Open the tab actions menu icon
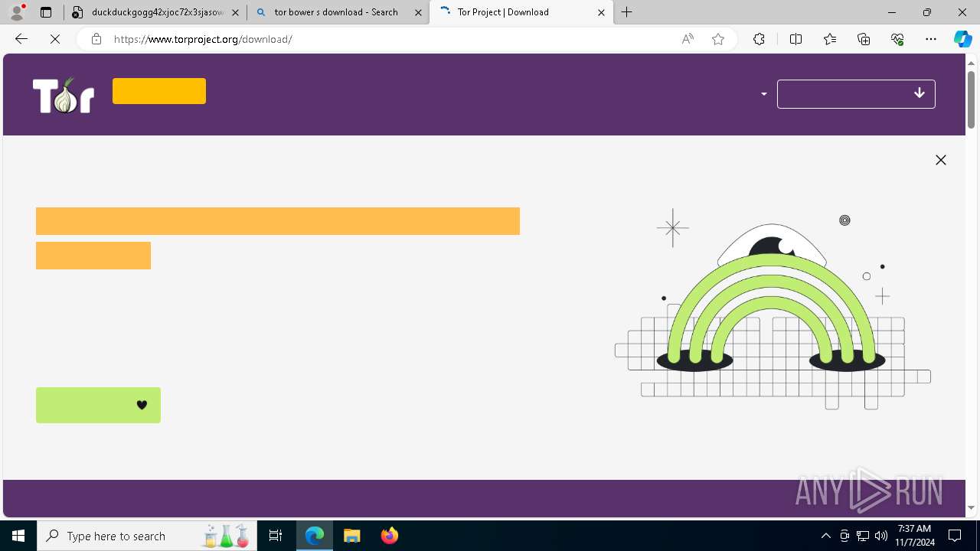 (x=46, y=12)
